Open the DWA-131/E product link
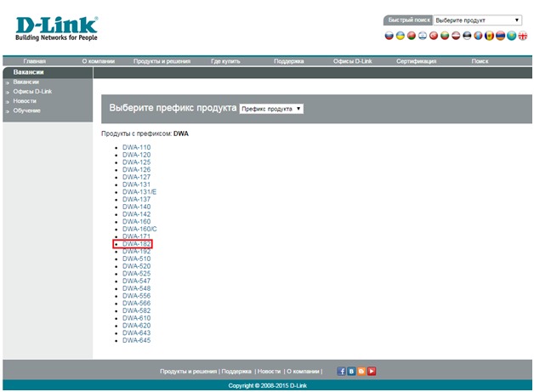This screenshot has width=534, height=392. (x=139, y=192)
